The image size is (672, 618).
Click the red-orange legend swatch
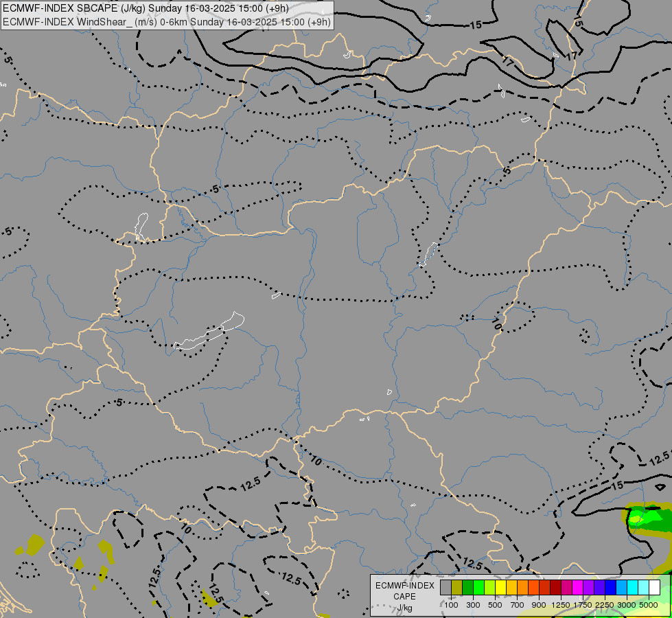click(533, 588)
